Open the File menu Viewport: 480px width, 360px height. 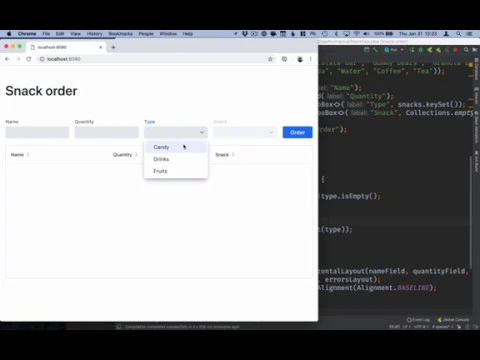click(46, 34)
